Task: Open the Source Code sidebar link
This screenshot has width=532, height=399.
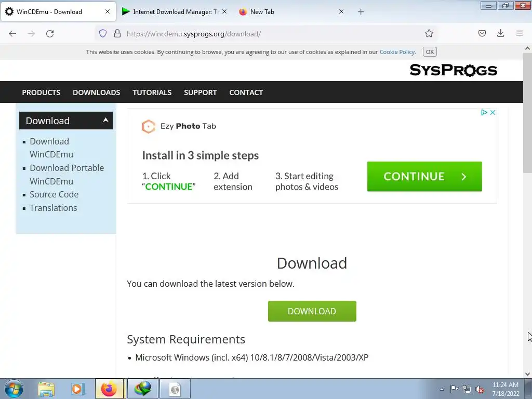Action: coord(54,194)
